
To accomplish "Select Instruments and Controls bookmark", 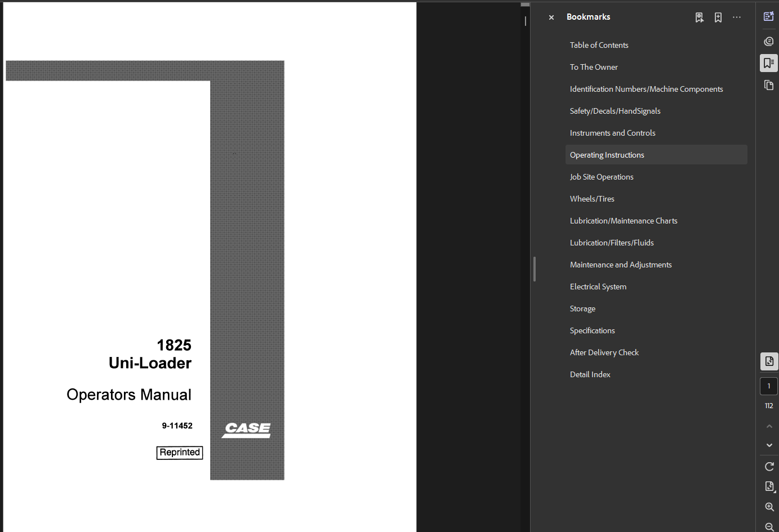I will point(612,133).
